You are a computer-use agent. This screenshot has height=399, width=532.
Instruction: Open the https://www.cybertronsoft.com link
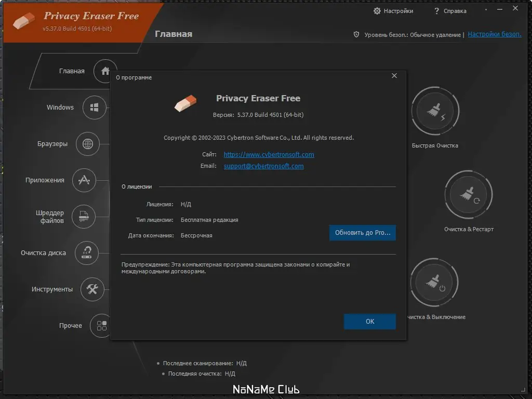269,154
